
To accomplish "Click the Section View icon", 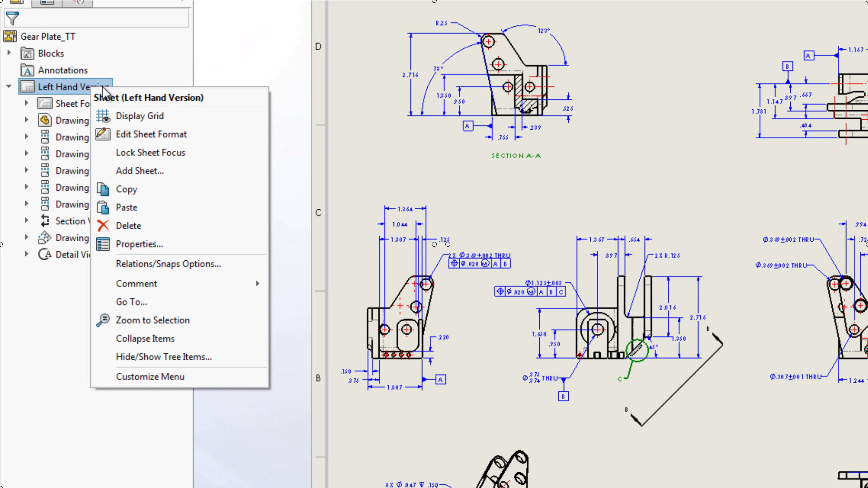I will coord(45,221).
